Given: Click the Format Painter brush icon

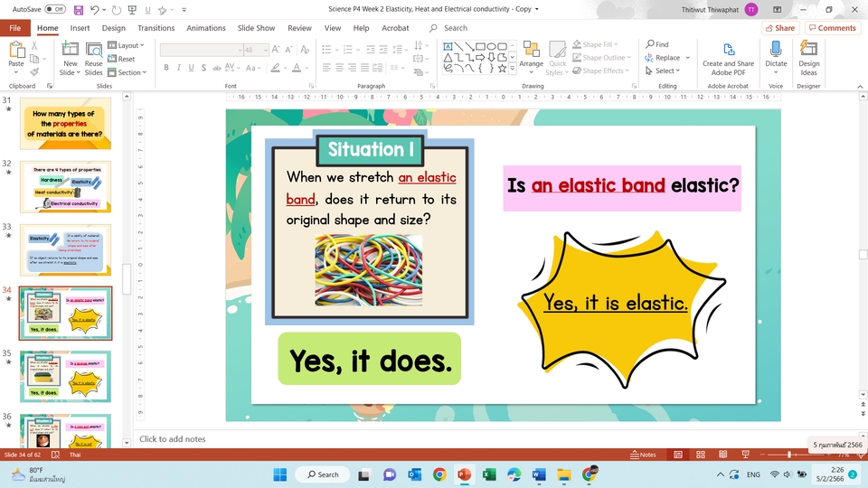Looking at the screenshot, I should (x=34, y=72).
